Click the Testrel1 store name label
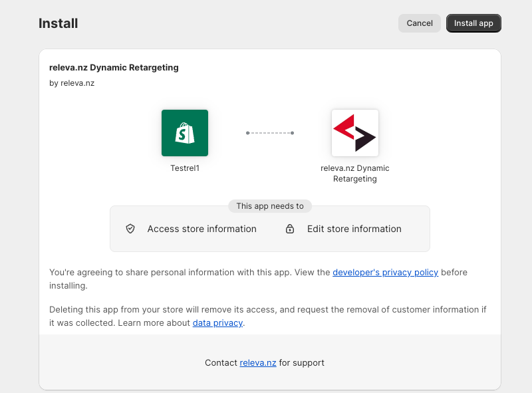The image size is (532, 393). [x=185, y=168]
